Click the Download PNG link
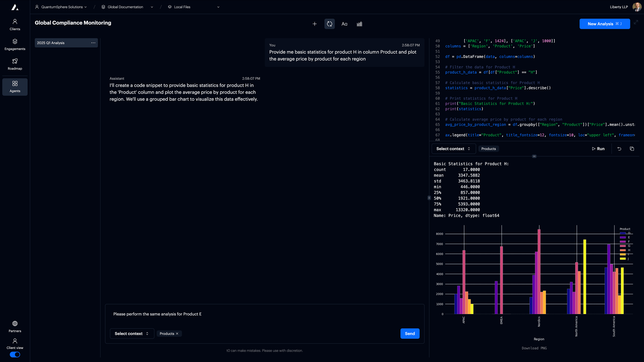This screenshot has width=644, height=362. tap(534, 348)
